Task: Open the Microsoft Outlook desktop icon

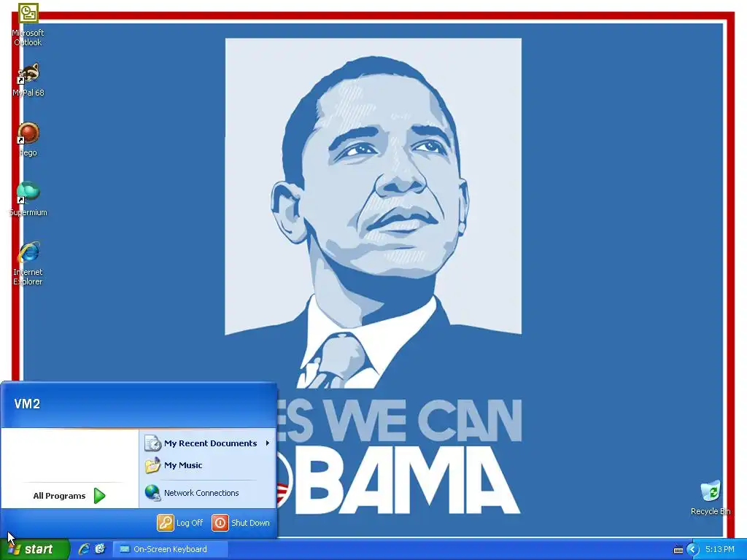Action: 28,24
